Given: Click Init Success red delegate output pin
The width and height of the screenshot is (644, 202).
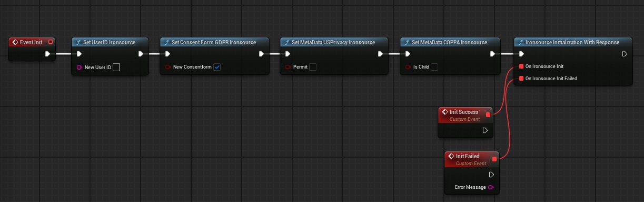Looking at the screenshot, I should (x=488, y=114).
